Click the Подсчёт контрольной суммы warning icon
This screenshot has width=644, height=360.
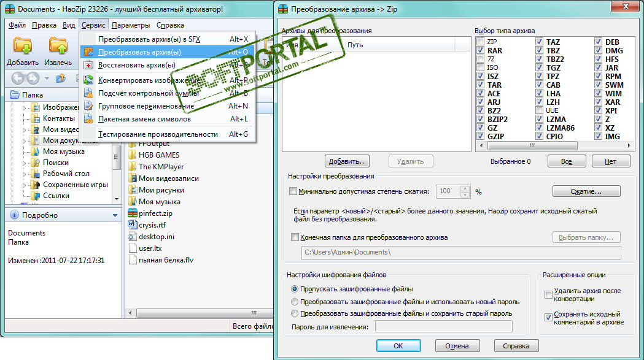tap(88, 93)
